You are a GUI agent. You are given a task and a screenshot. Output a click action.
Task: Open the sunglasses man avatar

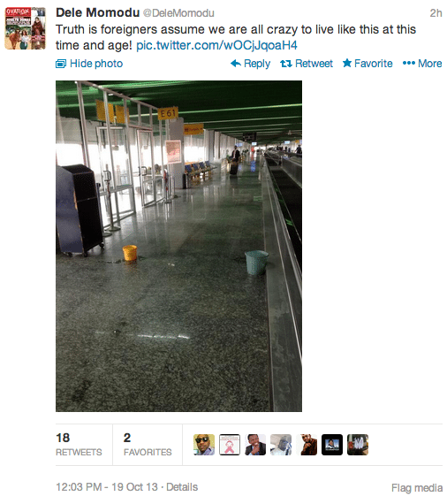coord(204,445)
